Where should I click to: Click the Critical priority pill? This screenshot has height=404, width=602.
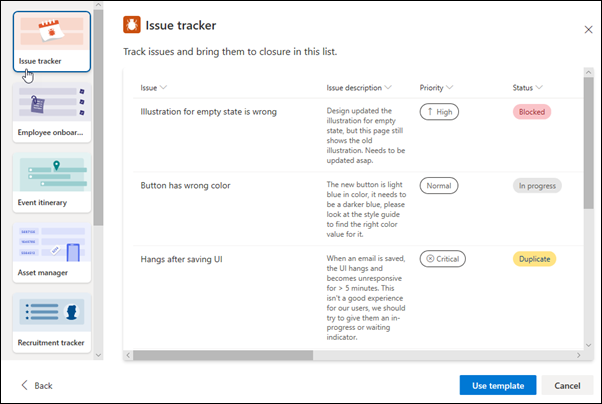[443, 259]
